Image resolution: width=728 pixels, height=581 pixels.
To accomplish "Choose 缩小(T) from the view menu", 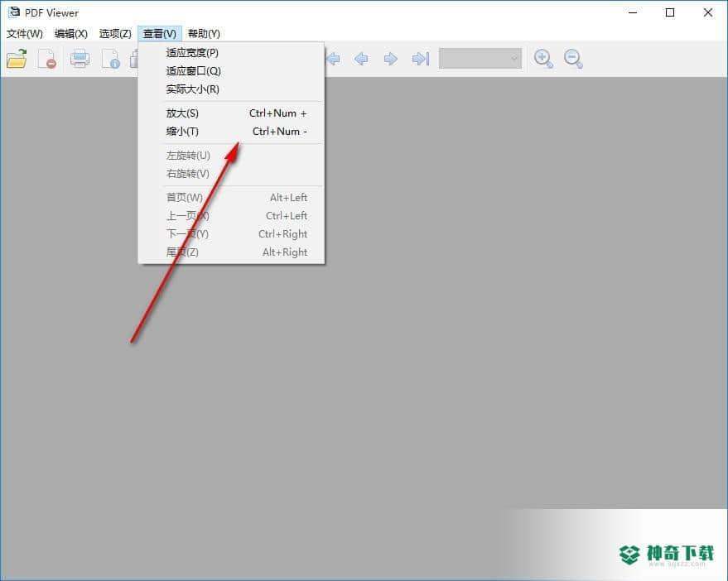I will click(x=231, y=132).
